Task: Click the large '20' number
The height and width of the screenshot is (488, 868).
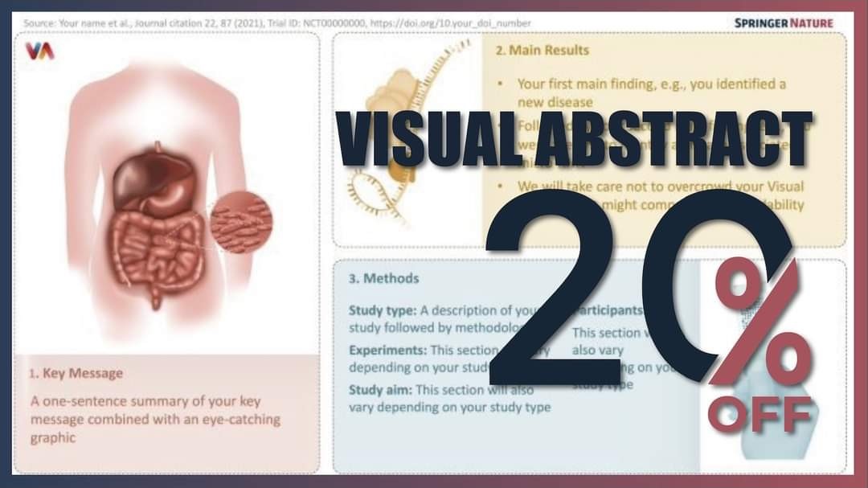Action: 640,286
